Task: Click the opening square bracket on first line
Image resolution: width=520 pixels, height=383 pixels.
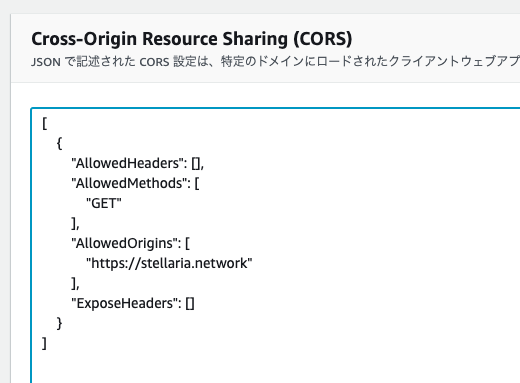Action: (x=45, y=124)
